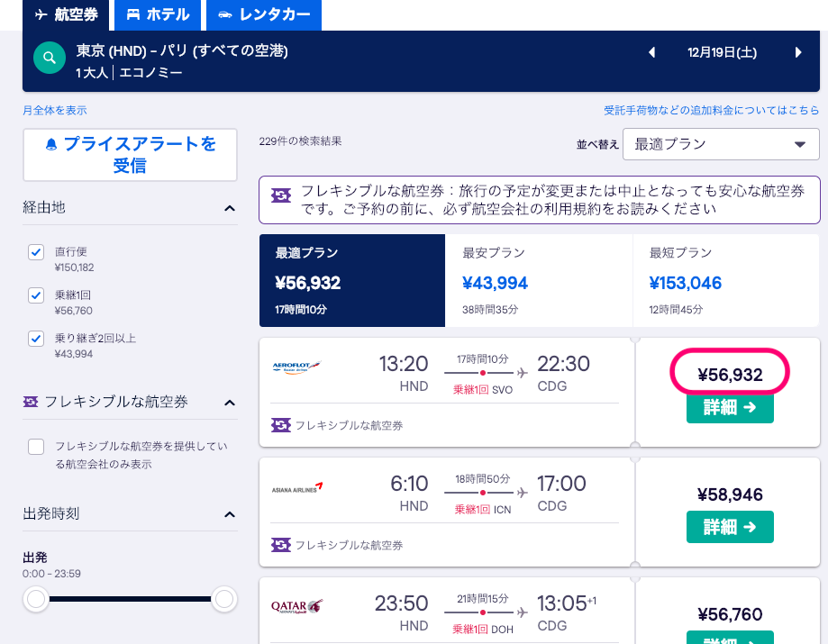The width and height of the screenshot is (828, 644).
Task: Click the 229件の検索結果 text
Action: [300, 141]
